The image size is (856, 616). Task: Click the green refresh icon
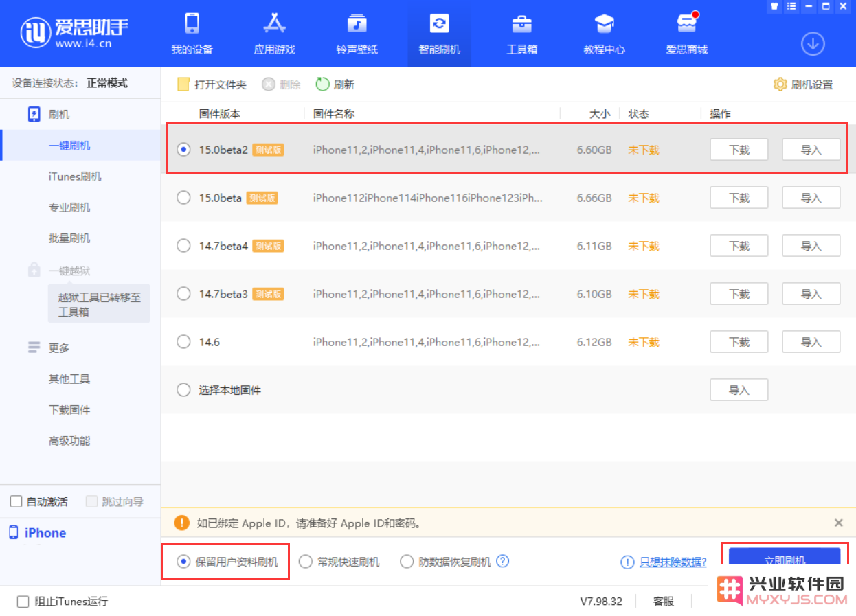[x=322, y=84]
